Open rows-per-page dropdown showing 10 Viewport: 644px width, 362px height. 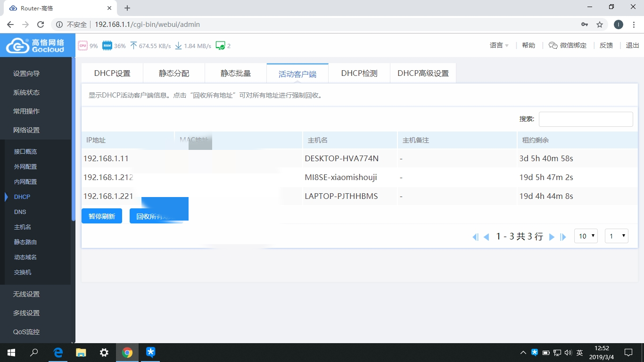pyautogui.click(x=586, y=236)
